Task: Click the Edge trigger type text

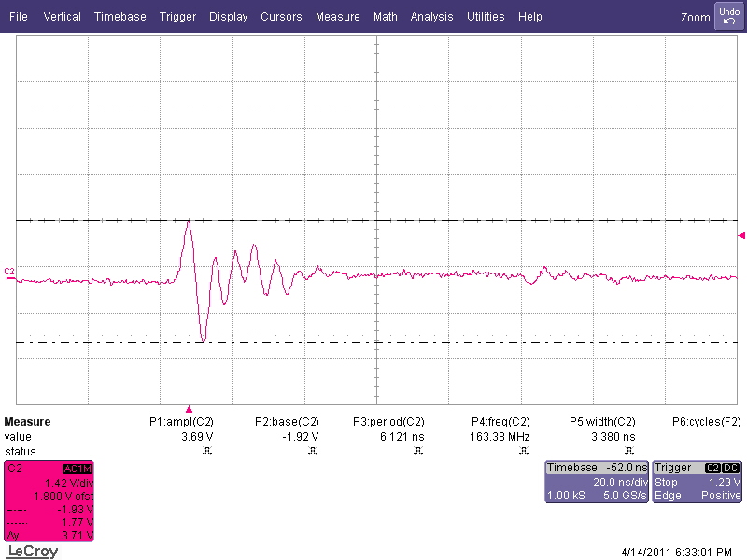Action: pyautogui.click(x=668, y=496)
